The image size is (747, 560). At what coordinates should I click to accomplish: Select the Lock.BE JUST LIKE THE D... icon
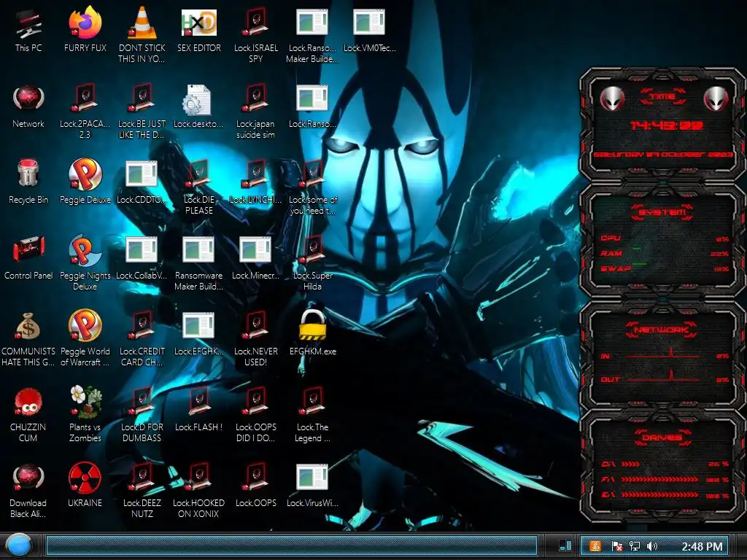point(142,98)
